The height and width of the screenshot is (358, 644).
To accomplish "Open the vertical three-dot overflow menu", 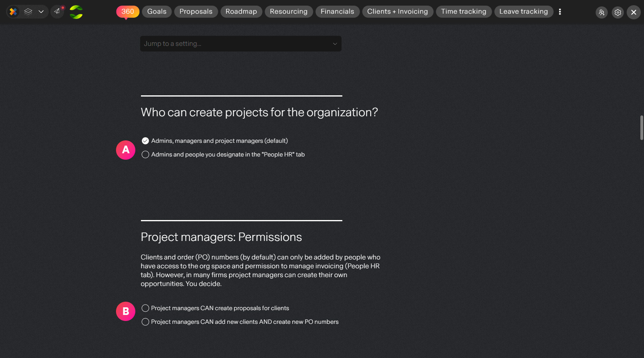I will 560,12.
